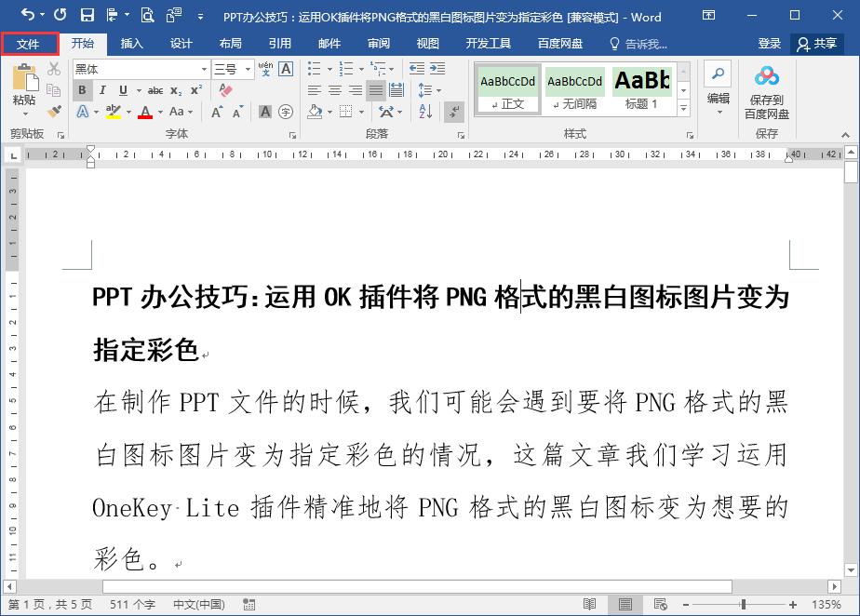
Task: Toggle justify alignment
Action: pyautogui.click(x=376, y=90)
